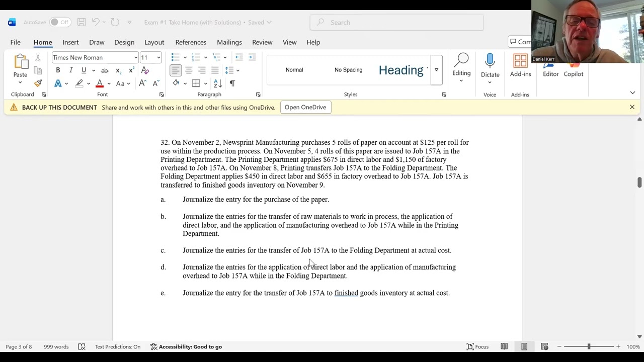Click the Copy icon in Clipboard group
The image size is (644, 362).
tap(38, 70)
